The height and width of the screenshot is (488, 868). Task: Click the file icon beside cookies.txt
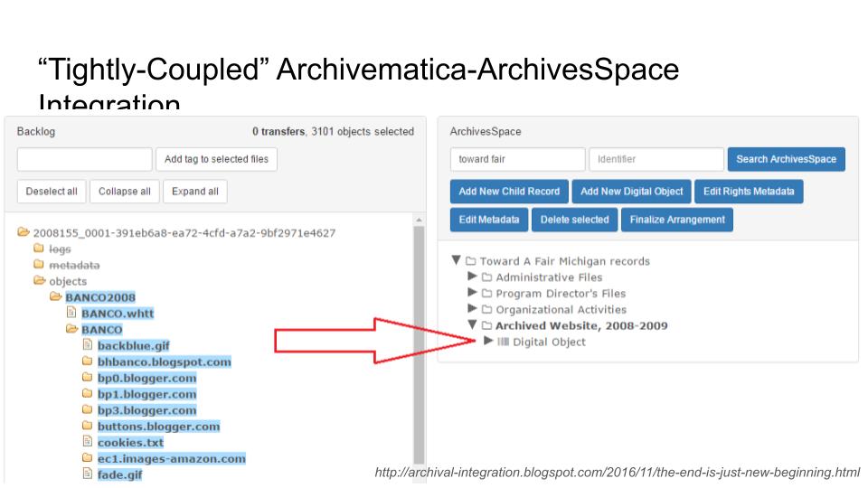click(x=87, y=441)
